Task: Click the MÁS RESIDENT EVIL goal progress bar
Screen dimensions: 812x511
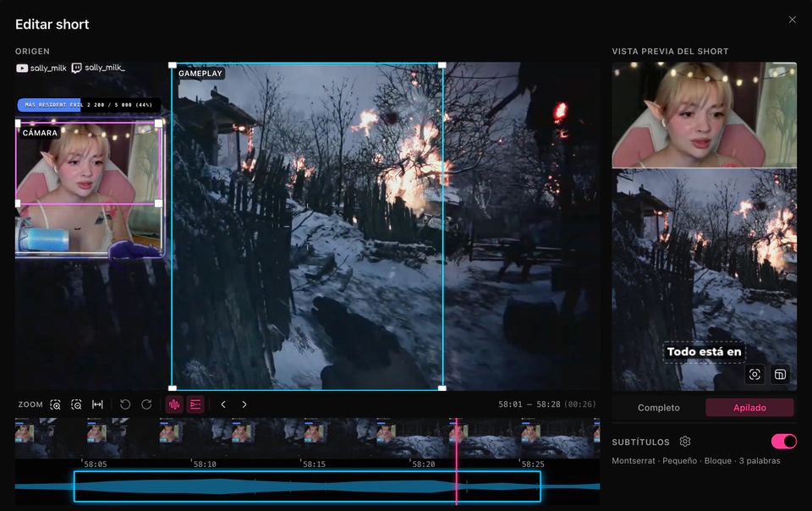Action: (89, 105)
